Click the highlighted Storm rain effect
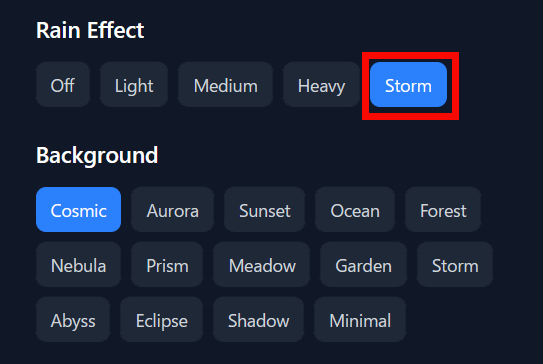 point(408,85)
